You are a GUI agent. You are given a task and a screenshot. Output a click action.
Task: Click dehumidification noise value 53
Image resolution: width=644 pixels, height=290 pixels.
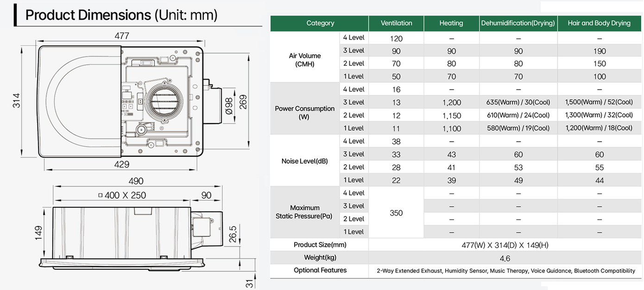click(518, 167)
